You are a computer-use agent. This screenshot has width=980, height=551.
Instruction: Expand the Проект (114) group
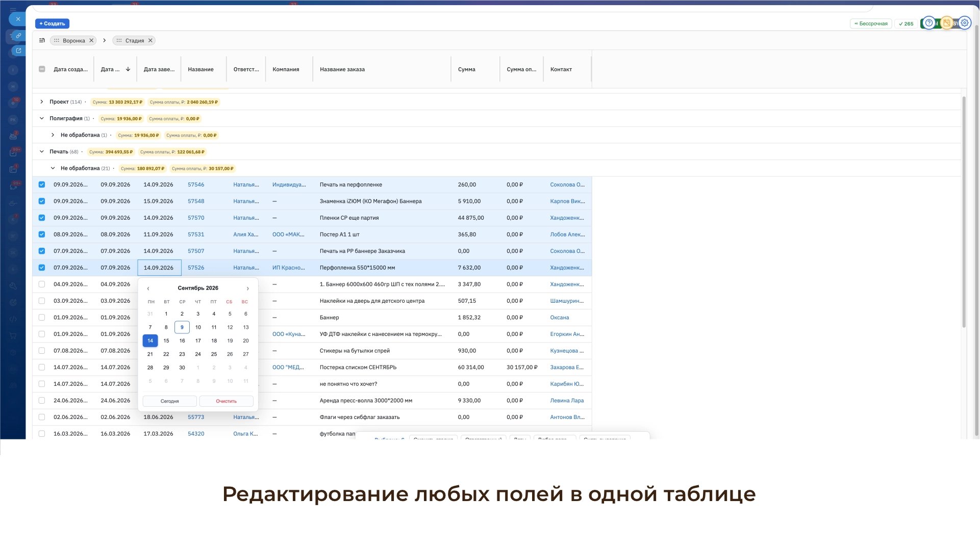(42, 102)
